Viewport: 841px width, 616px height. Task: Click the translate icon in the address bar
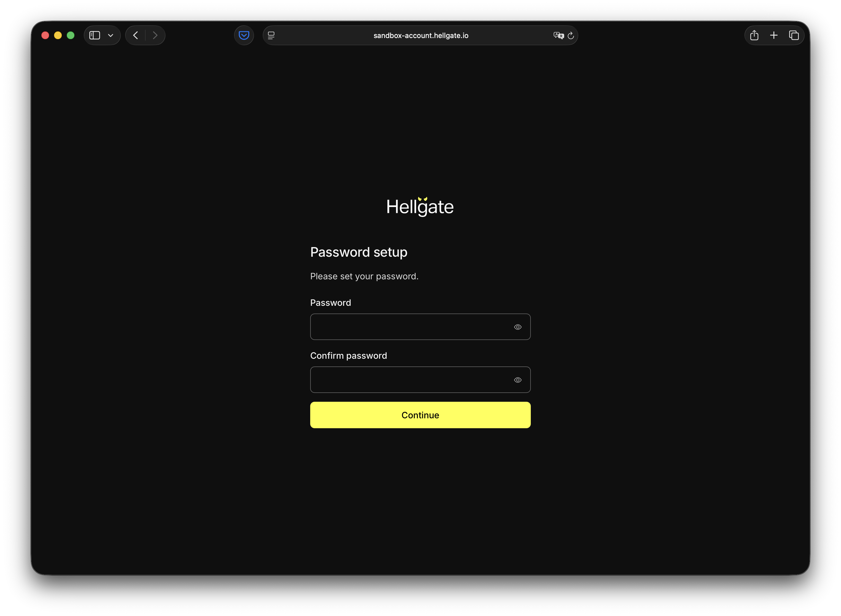(558, 35)
